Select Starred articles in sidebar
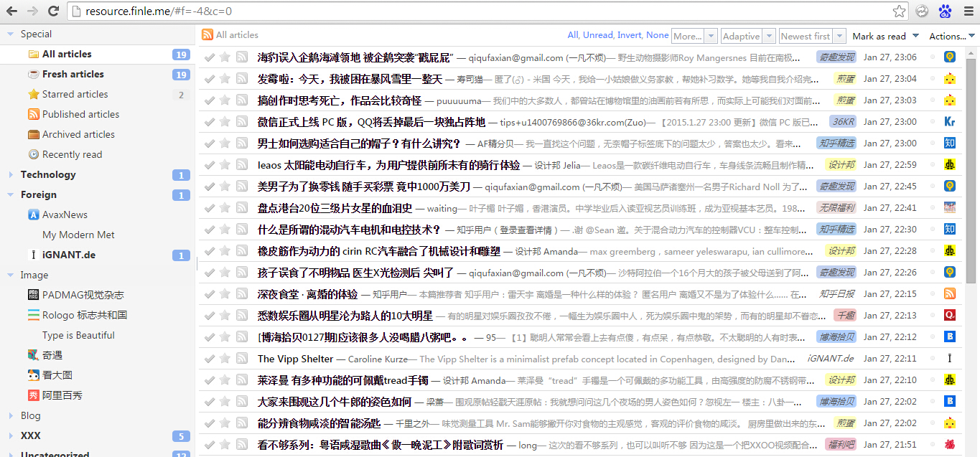 coord(75,94)
